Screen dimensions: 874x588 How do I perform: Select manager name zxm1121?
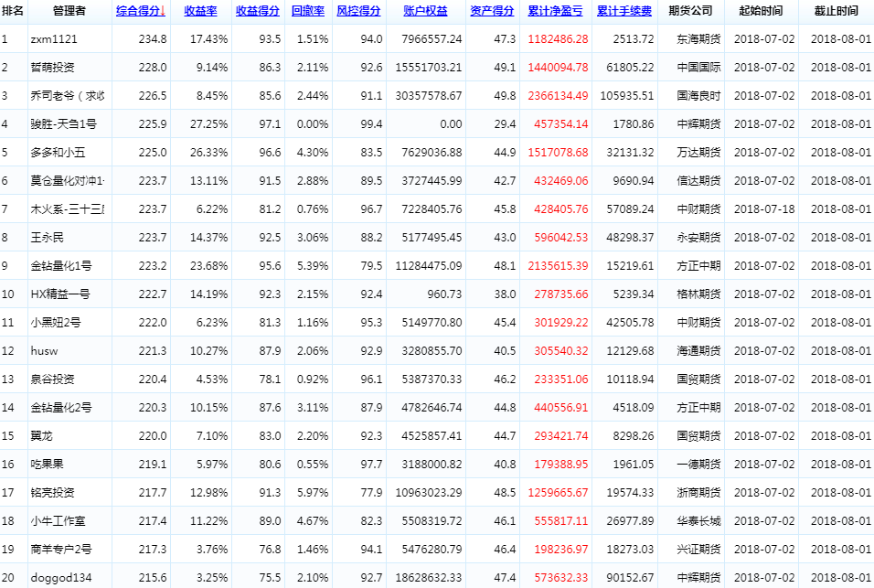click(54, 39)
